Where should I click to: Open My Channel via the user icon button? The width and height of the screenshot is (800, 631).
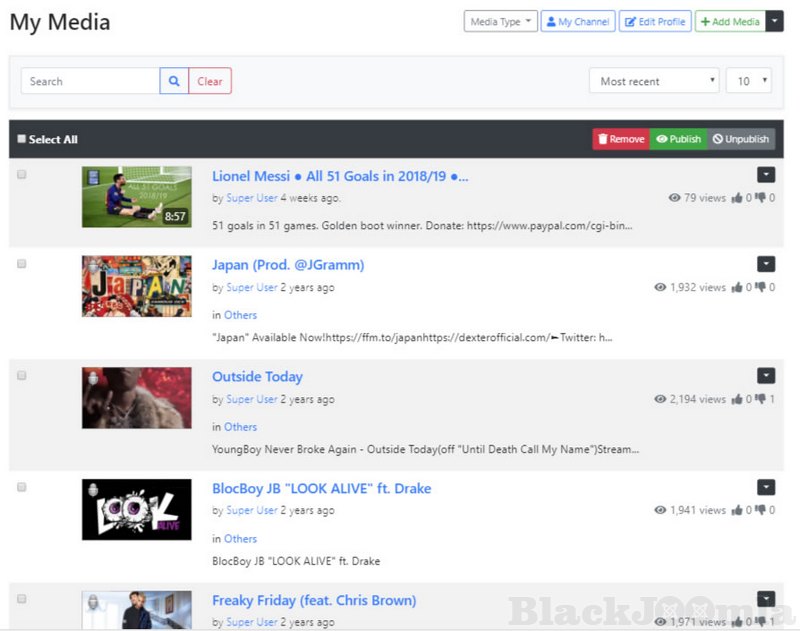pos(577,21)
